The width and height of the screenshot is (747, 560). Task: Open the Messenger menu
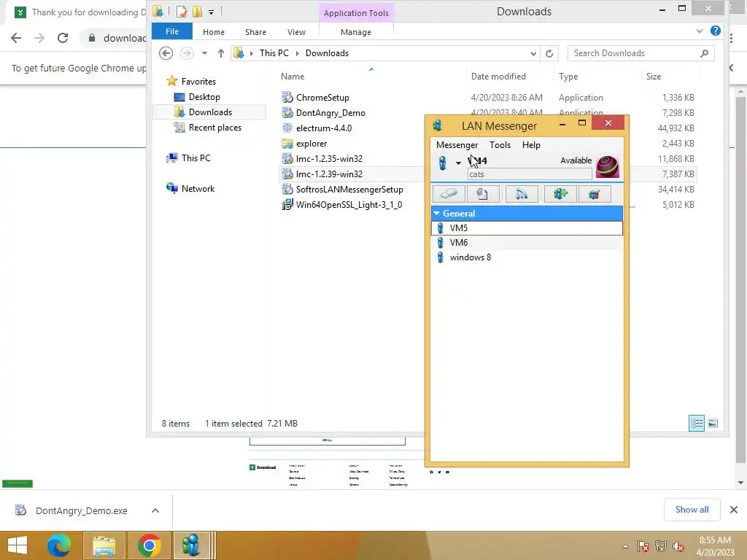click(x=457, y=145)
